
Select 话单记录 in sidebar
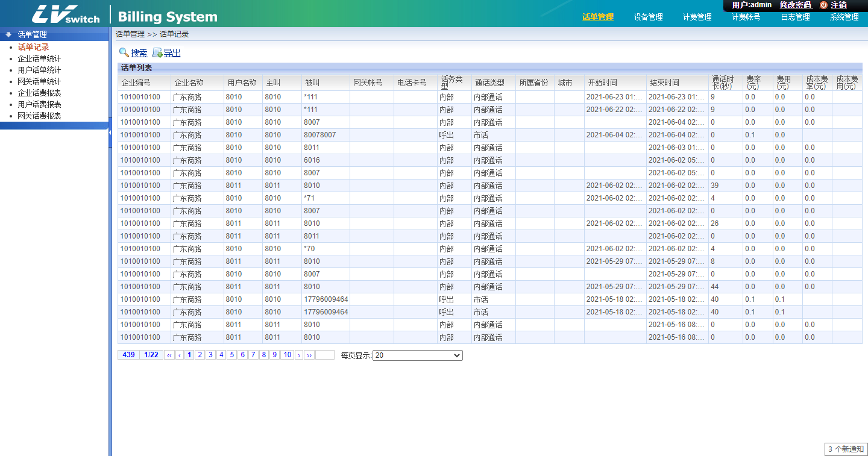(33, 47)
